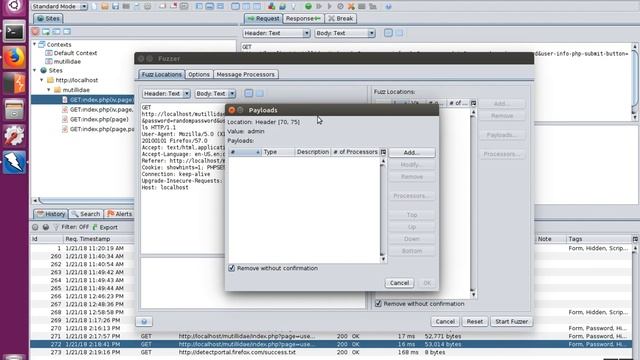Screen dimensions: 640x360
Task: Open History table column chooser icon
Action: coord(635,239)
